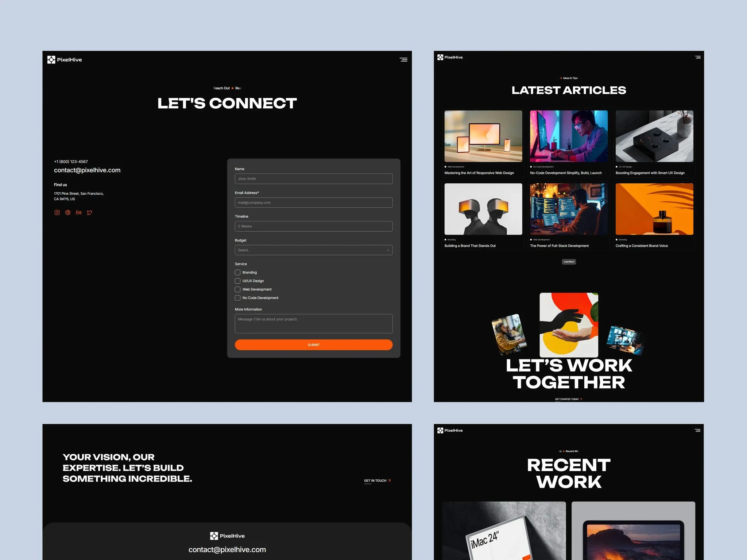The image size is (747, 560).
Task: Click the PixelHive logo on the contact page
Action: pyautogui.click(x=65, y=59)
